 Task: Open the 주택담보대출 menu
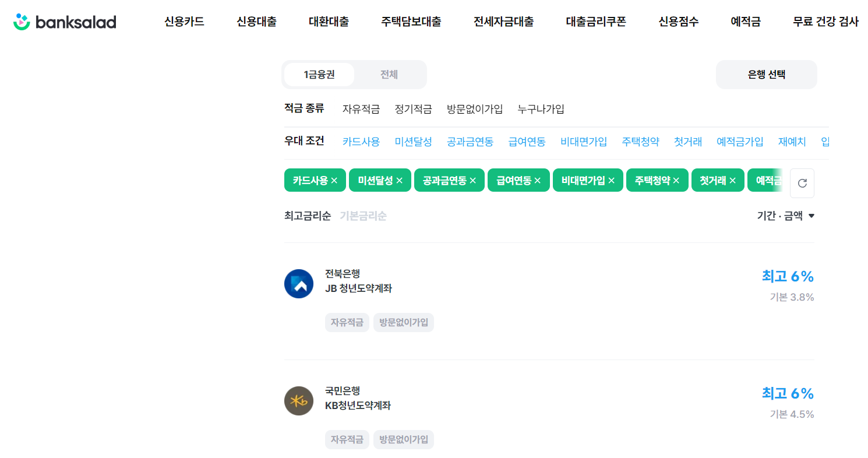point(411,22)
